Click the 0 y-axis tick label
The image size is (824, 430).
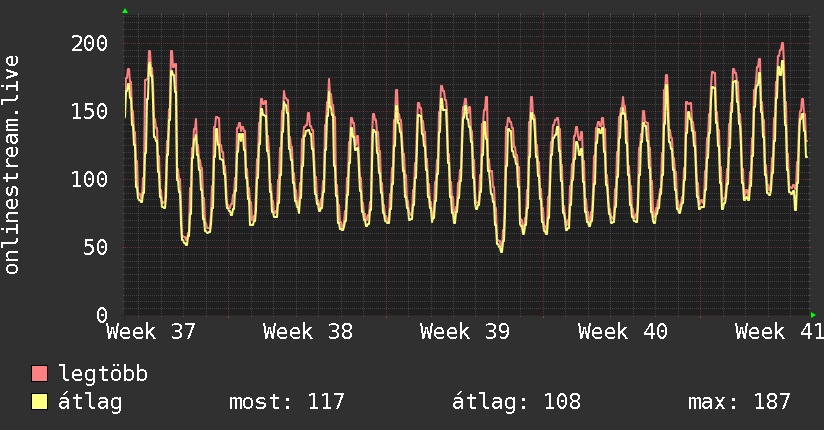(x=102, y=315)
